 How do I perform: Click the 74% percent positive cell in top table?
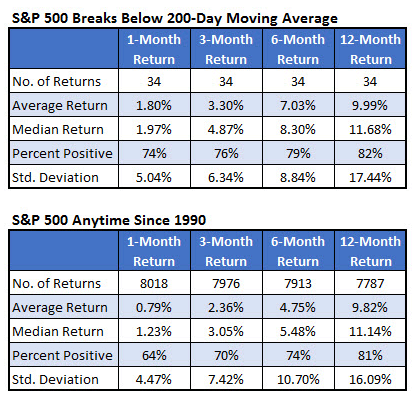[154, 153]
